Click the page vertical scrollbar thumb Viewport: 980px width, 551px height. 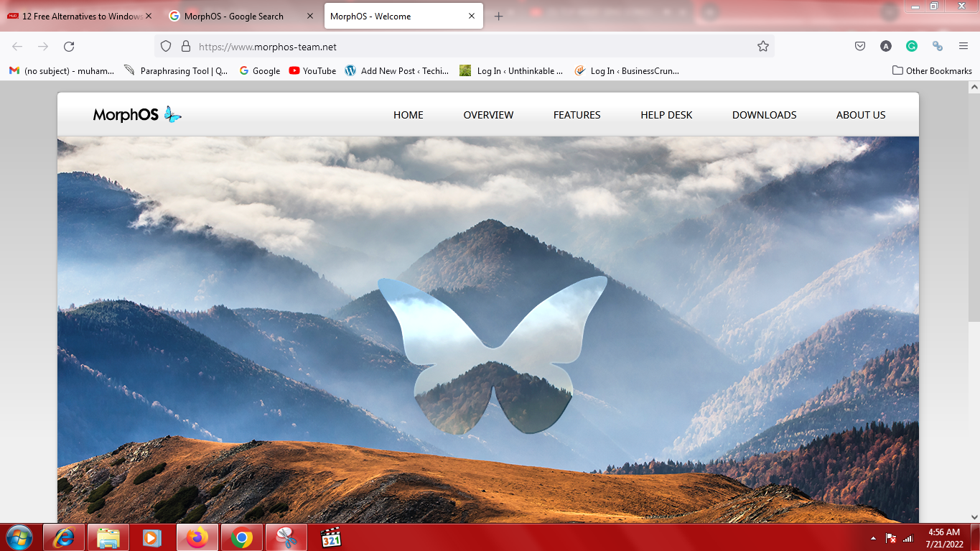974,207
